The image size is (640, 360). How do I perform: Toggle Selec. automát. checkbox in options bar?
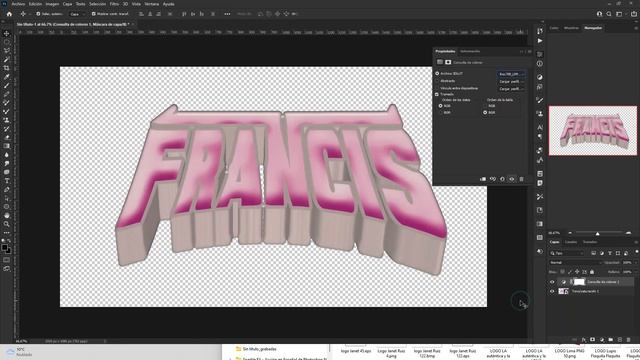(x=38, y=14)
